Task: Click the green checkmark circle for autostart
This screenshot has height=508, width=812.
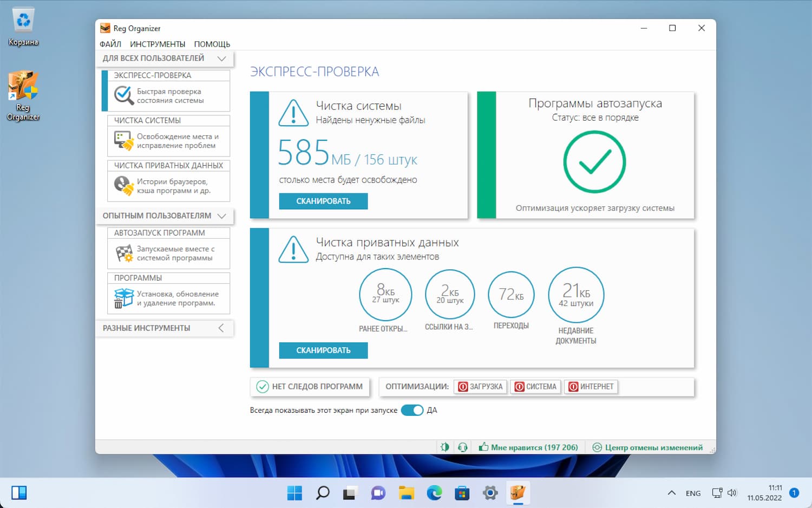Action: pos(594,161)
